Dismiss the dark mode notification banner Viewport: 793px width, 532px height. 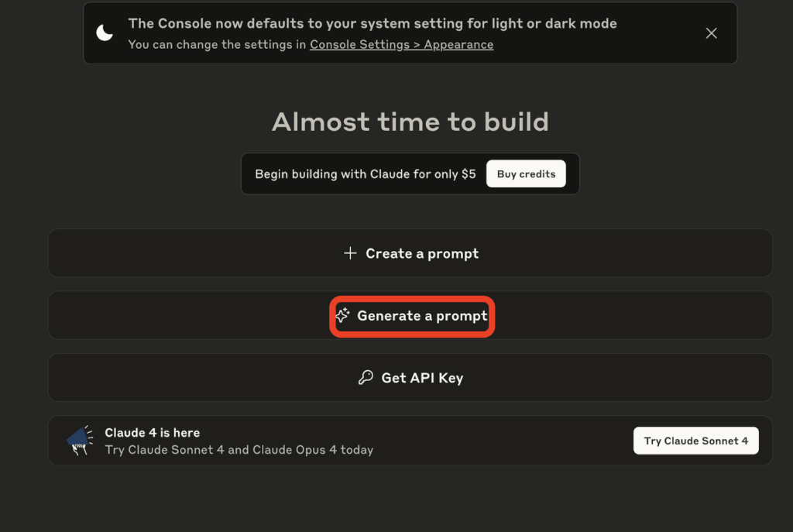[711, 33]
